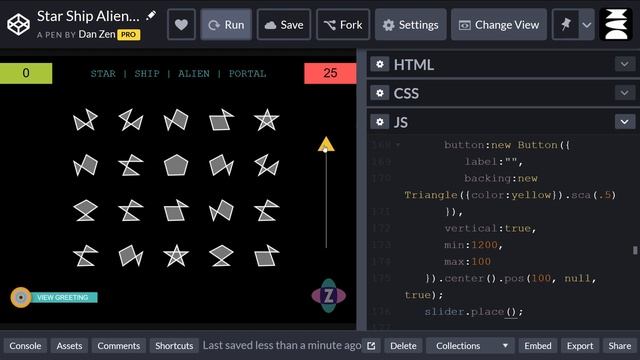Screen dimensions: 640x360
Task: Open the user avatar menu
Action: point(616,24)
